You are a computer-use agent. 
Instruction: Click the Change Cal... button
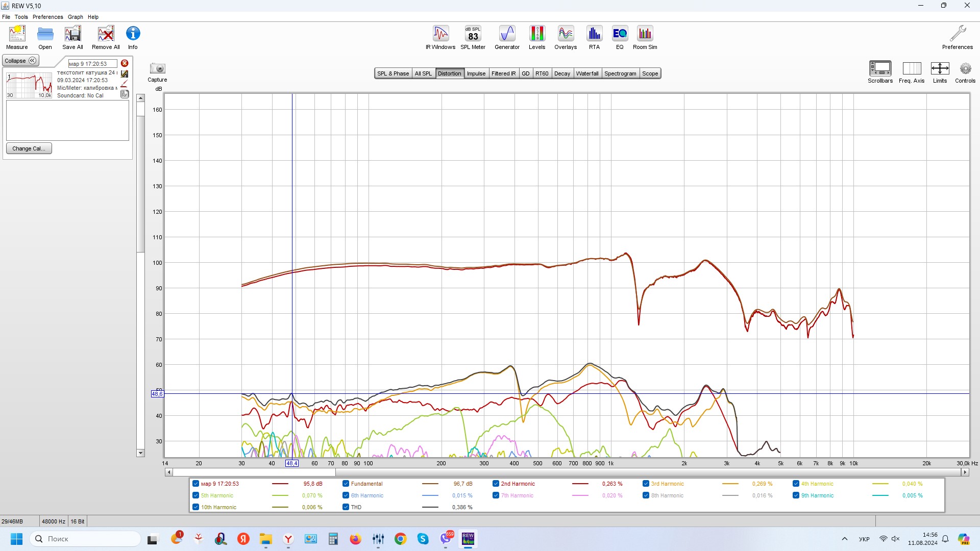coord(29,148)
